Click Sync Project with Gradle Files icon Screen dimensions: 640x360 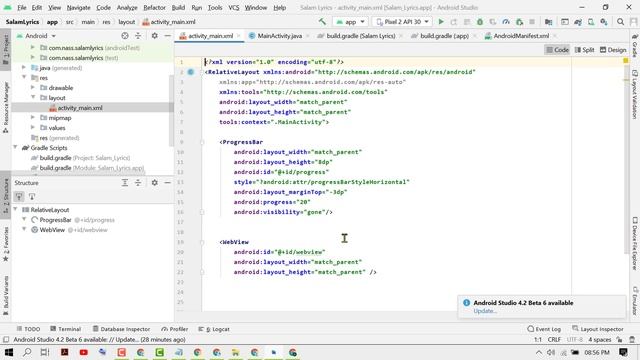(x=578, y=22)
